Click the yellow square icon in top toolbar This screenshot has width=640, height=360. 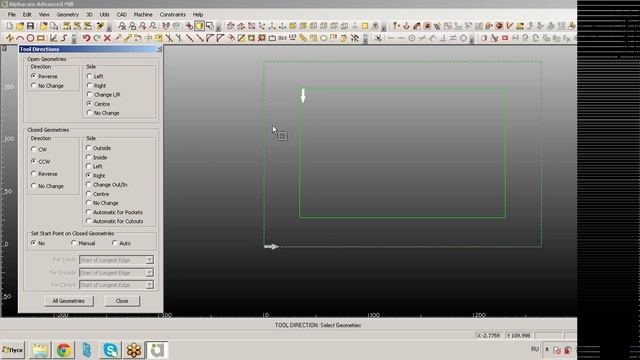(364, 26)
